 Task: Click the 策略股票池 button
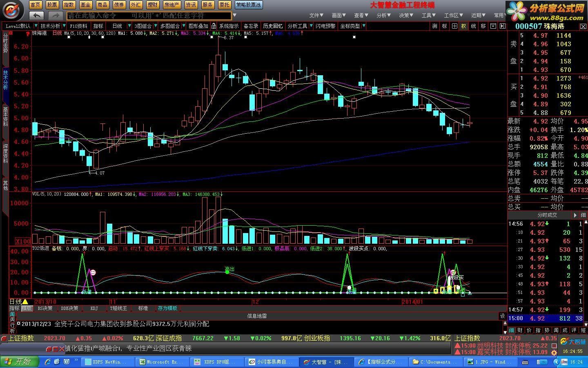point(249,5)
